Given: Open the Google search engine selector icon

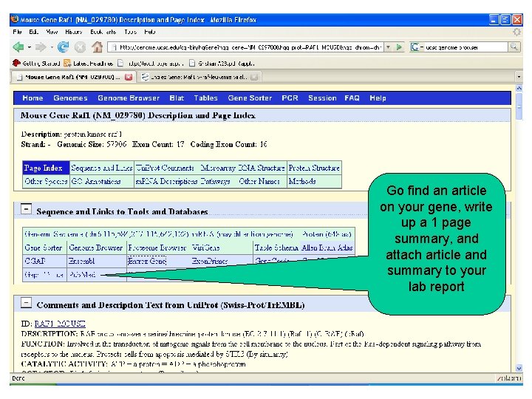Looking at the screenshot, I should pyautogui.click(x=415, y=47).
